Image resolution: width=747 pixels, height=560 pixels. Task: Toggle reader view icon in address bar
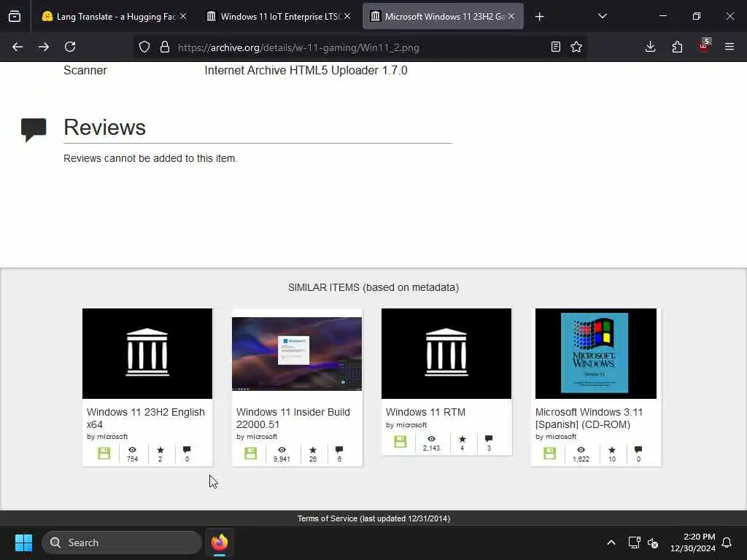tap(555, 47)
